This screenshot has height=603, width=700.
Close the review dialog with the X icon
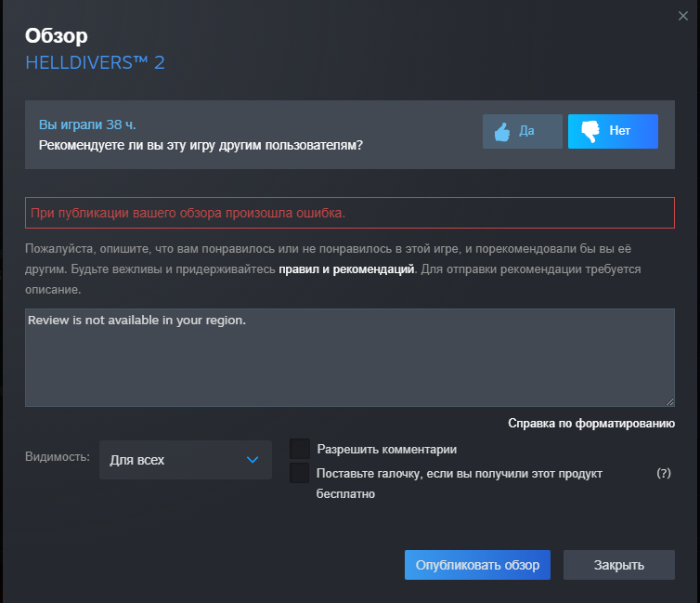point(682,16)
